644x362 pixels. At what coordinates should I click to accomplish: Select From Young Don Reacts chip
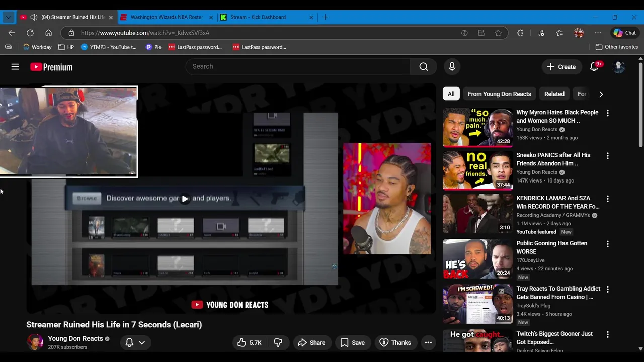500,94
